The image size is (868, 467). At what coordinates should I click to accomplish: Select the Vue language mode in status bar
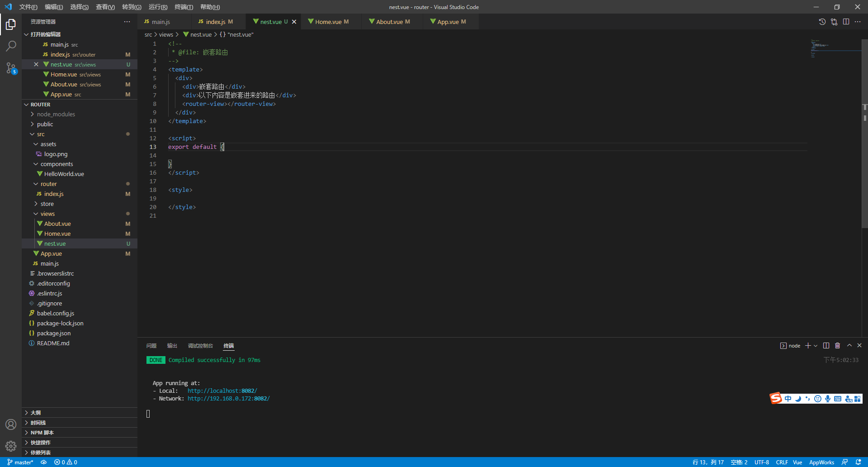tap(797, 462)
